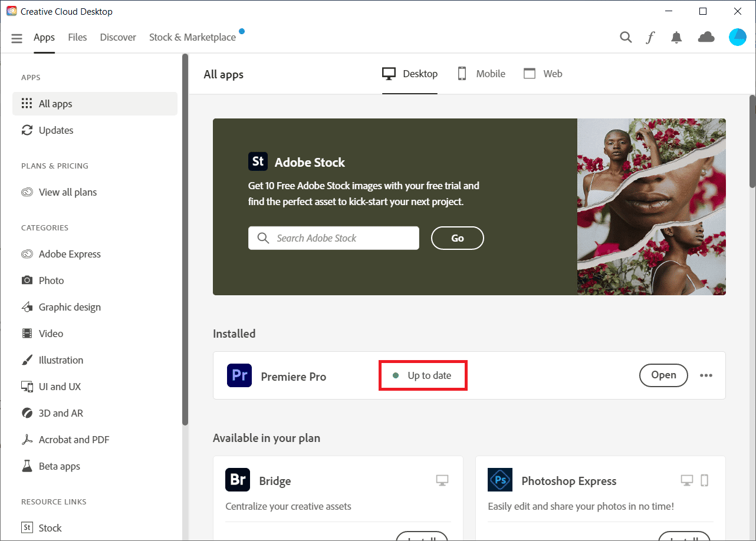Open the Creative Cloud search icon
756x541 pixels.
point(626,37)
